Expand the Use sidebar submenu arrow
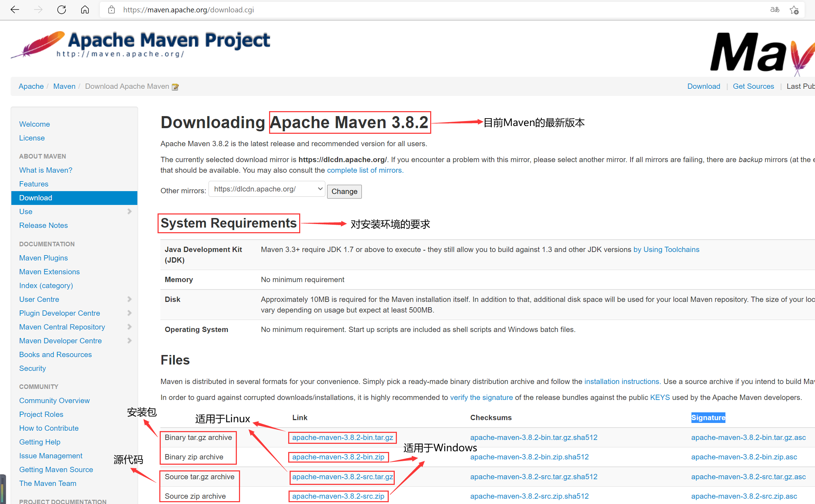 [x=129, y=211]
